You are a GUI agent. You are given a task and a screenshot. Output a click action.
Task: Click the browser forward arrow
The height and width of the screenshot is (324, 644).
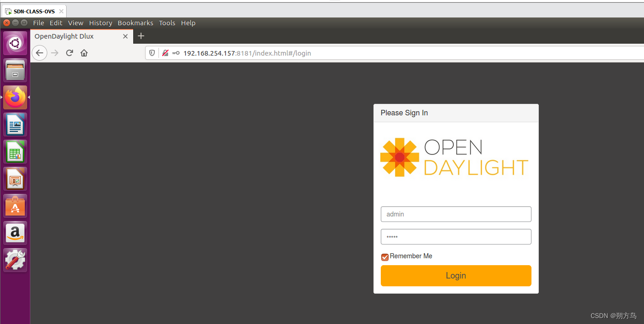[x=55, y=53]
